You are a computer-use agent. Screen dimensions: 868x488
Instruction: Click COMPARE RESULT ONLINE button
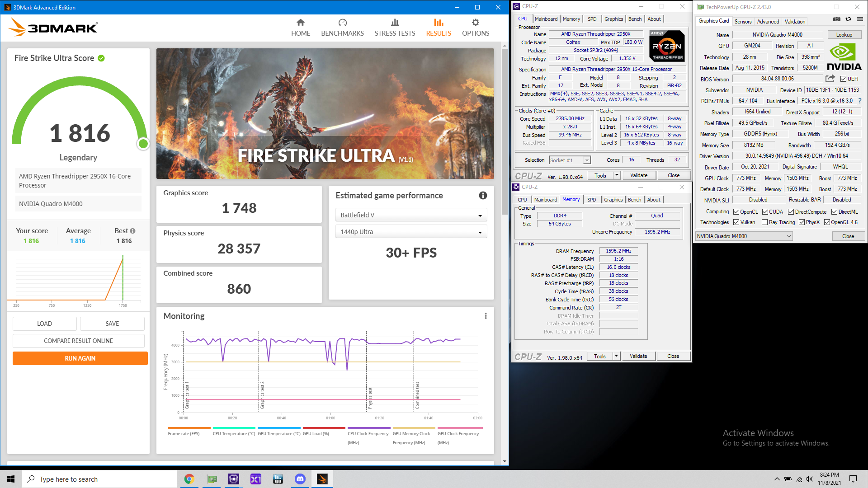click(78, 341)
